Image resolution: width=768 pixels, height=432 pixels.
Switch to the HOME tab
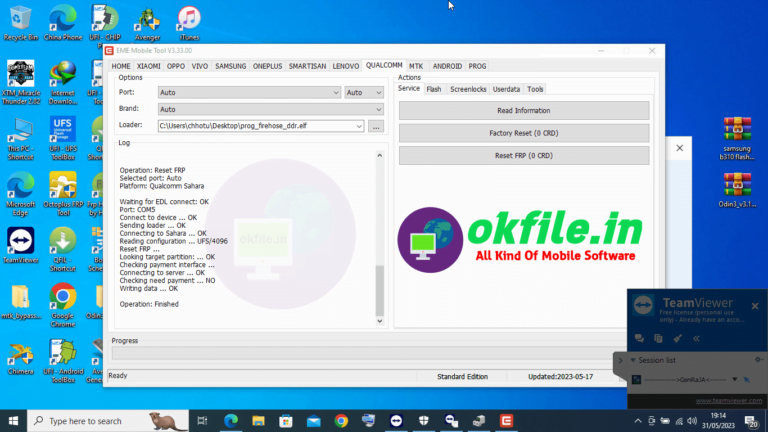click(121, 66)
